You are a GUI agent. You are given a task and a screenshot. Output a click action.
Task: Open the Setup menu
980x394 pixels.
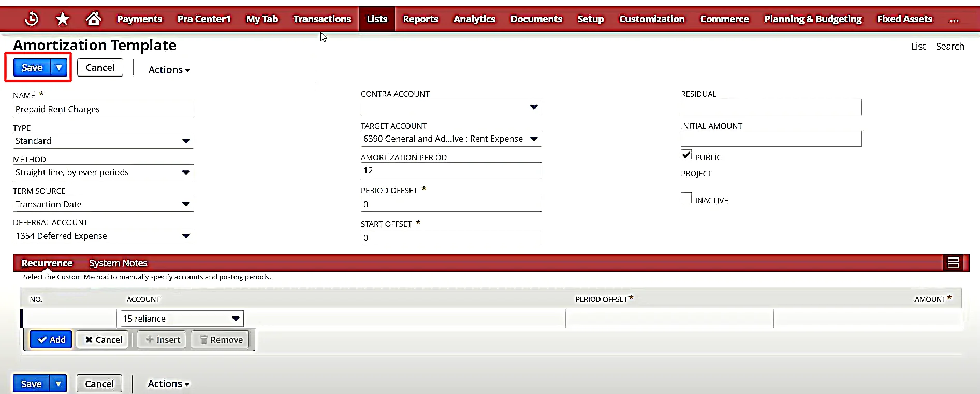click(x=591, y=19)
